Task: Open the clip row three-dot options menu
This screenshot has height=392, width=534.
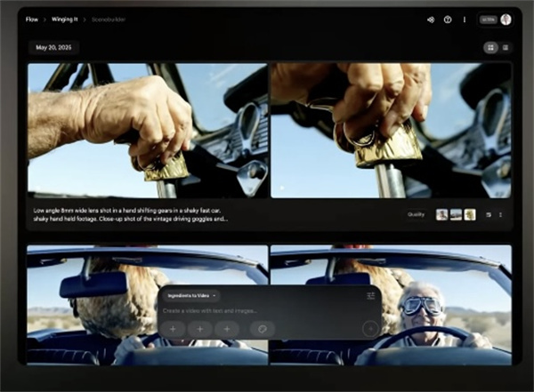Action: [500, 215]
